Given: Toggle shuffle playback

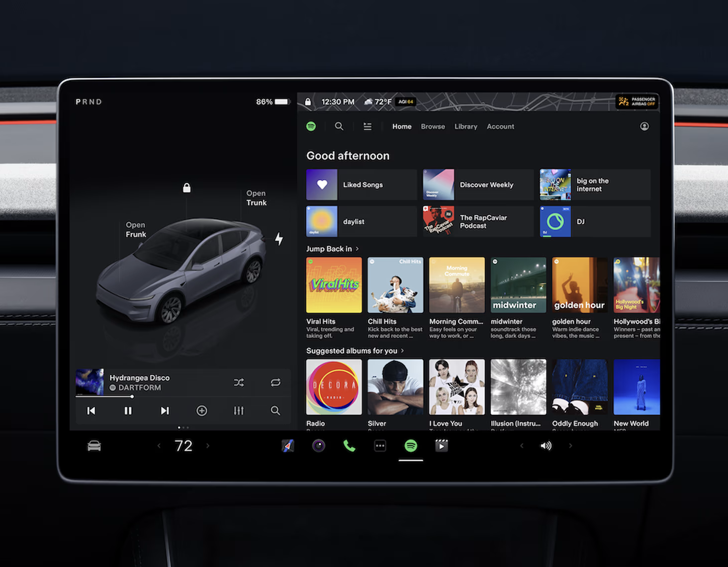Looking at the screenshot, I should click(239, 383).
